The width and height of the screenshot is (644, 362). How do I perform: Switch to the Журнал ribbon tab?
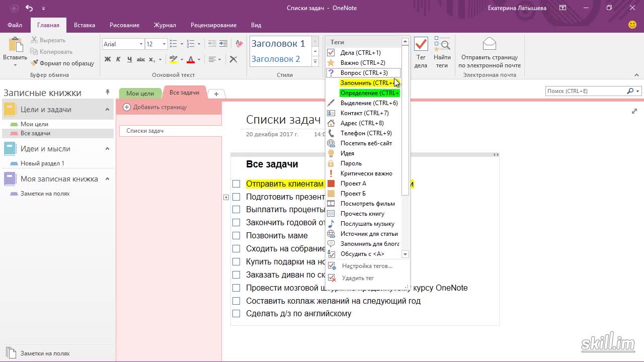pos(165,25)
